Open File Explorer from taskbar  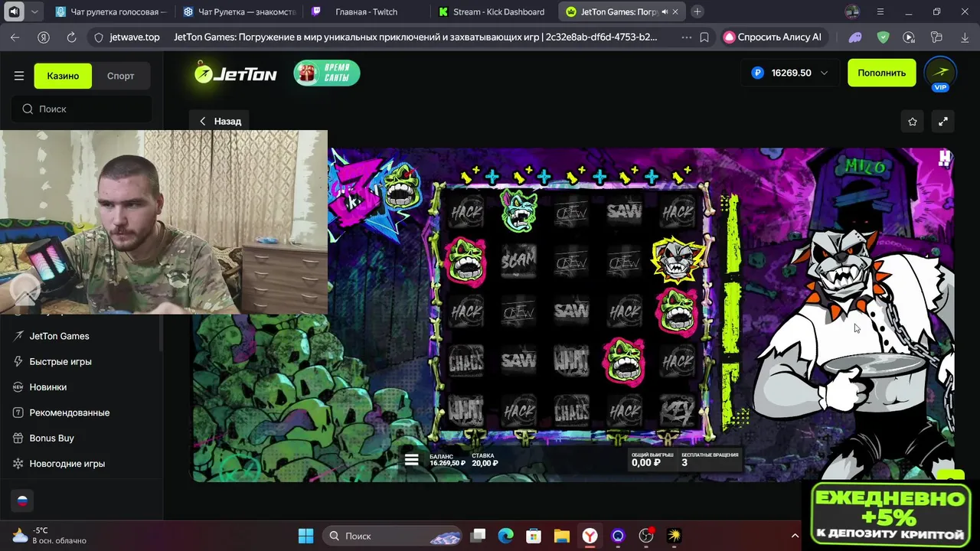point(562,536)
